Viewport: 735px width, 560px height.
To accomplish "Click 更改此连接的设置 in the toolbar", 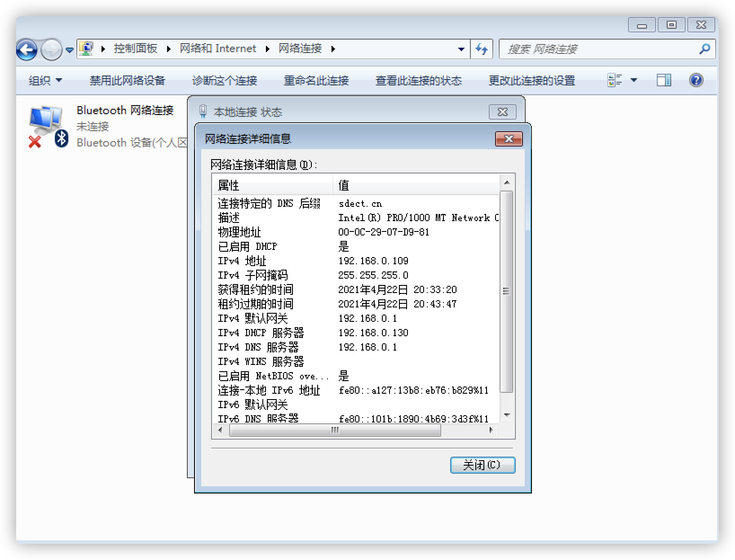I will click(531, 80).
